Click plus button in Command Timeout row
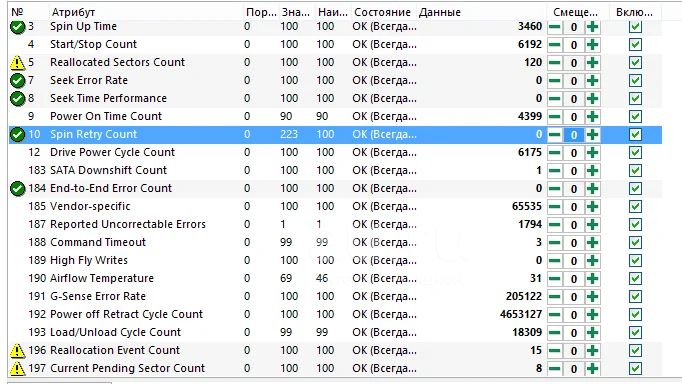Viewport: 682px width, 384px height. point(592,243)
